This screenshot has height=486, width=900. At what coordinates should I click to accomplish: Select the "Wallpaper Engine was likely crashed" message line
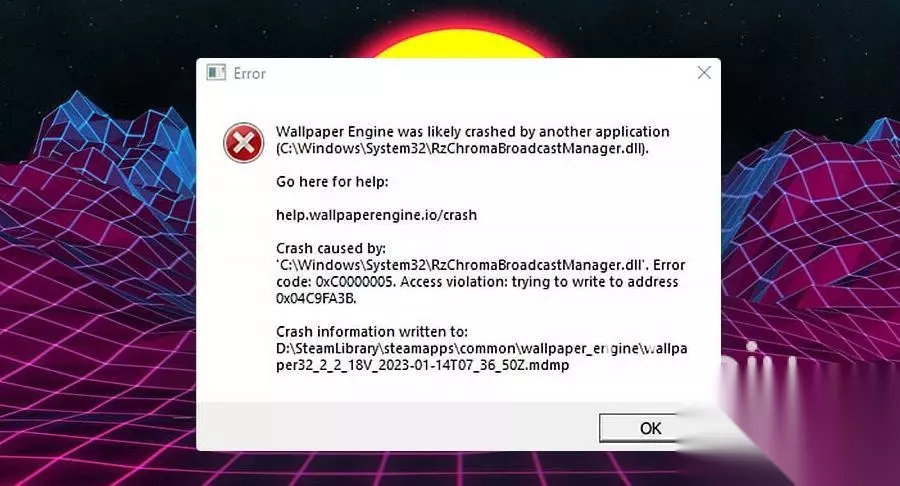[x=472, y=131]
